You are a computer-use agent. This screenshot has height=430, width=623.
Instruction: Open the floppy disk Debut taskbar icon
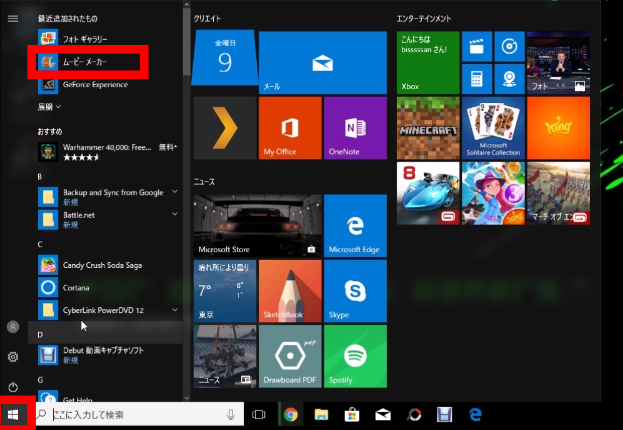point(444,415)
